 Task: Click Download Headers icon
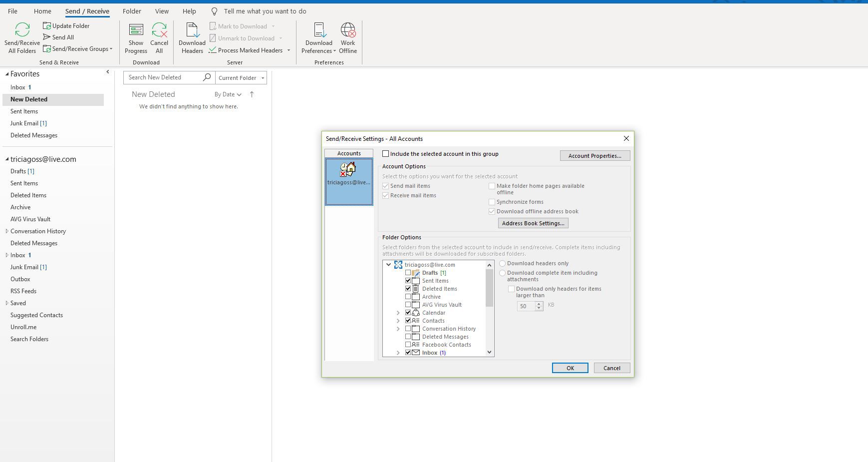192,30
